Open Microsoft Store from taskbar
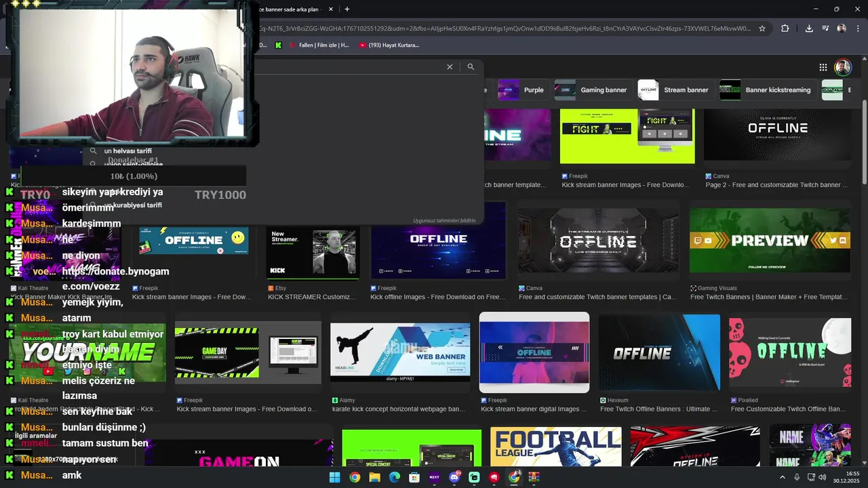 click(414, 477)
